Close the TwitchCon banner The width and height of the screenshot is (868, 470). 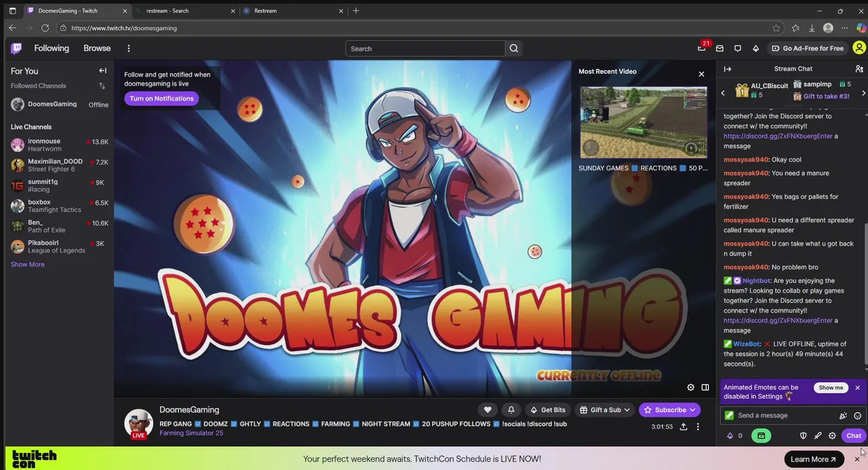pos(857,459)
